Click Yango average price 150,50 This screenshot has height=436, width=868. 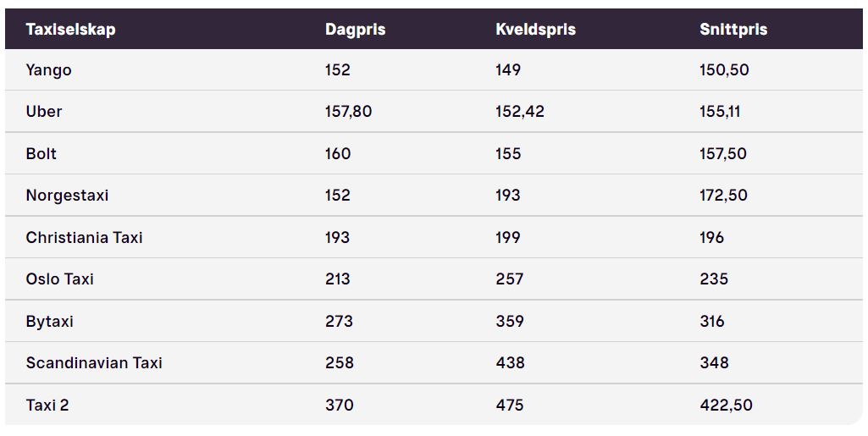click(x=724, y=70)
